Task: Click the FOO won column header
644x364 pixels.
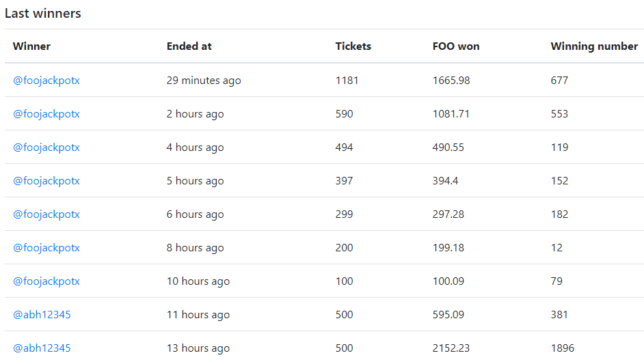Action: [456, 46]
